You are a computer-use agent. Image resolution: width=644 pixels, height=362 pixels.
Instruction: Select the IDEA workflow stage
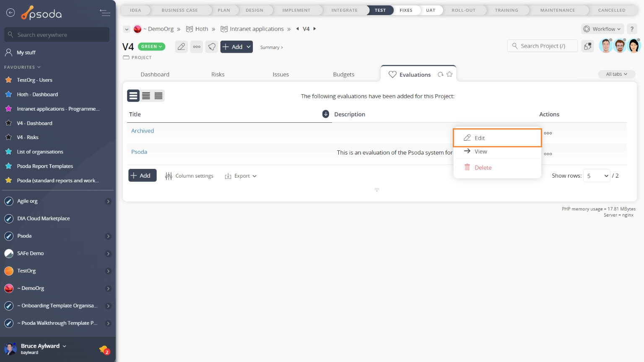click(135, 10)
